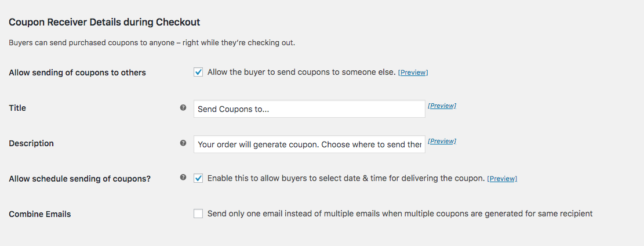This screenshot has height=246, width=644.
Task: Open the Preview link beside the Description field
Action: coord(442,141)
